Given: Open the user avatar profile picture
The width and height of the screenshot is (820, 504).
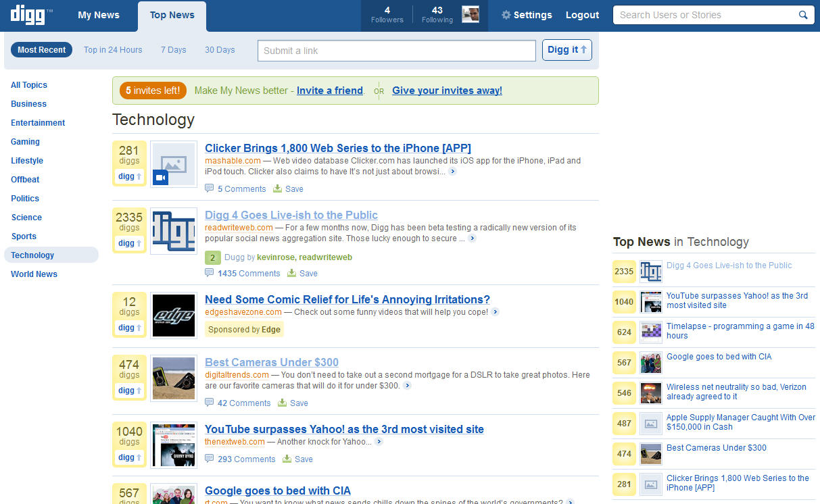Looking at the screenshot, I should point(471,14).
